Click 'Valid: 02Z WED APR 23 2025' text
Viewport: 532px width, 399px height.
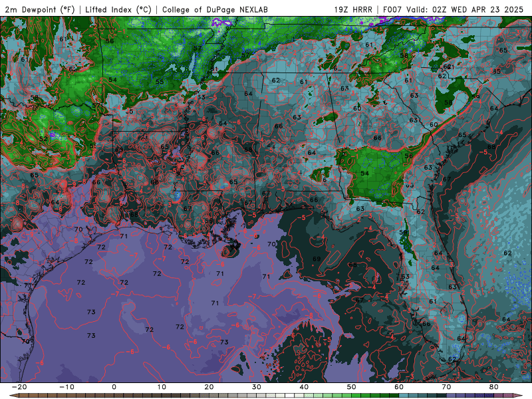pos(465,10)
